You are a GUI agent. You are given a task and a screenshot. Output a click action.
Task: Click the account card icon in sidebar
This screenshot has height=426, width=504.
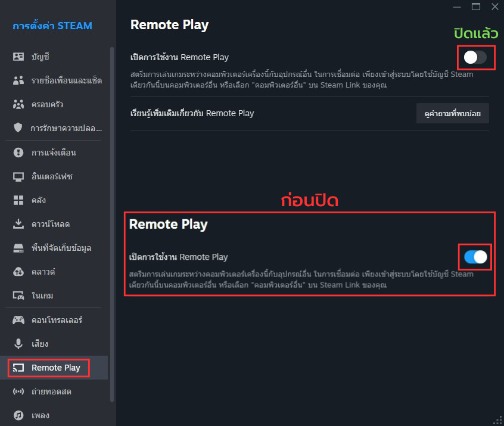pos(18,57)
